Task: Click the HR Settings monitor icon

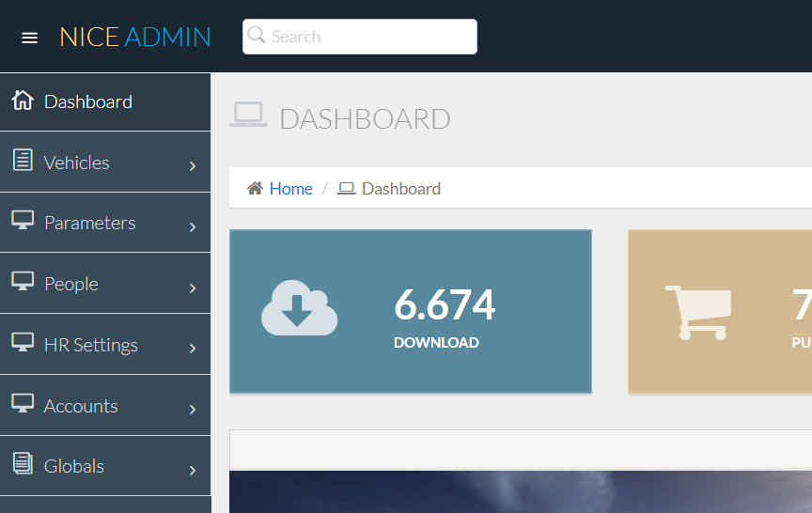Action: coord(23,342)
